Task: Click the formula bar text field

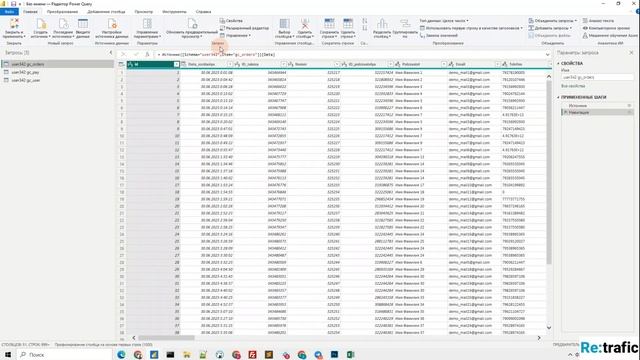Action: pyautogui.click(x=349, y=54)
